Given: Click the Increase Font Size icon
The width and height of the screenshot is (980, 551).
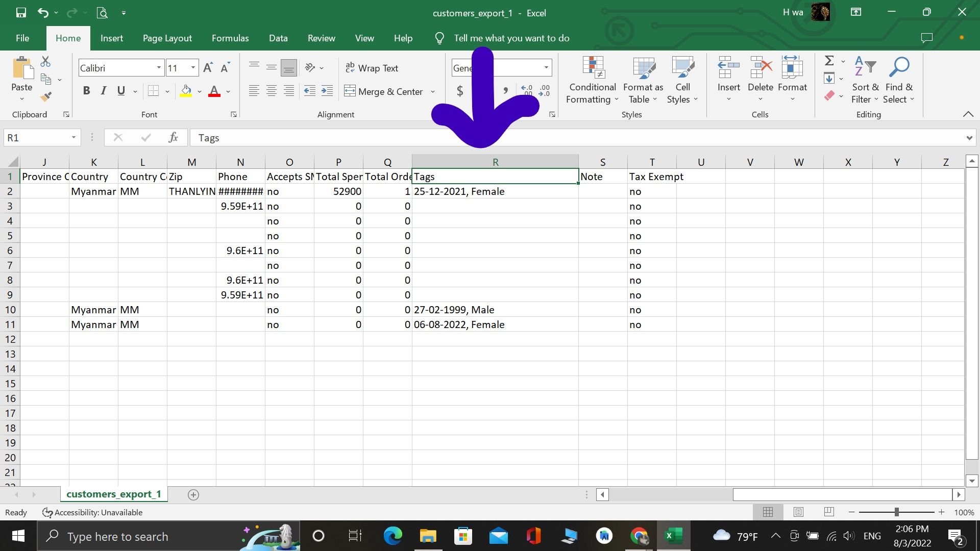Looking at the screenshot, I should (208, 68).
